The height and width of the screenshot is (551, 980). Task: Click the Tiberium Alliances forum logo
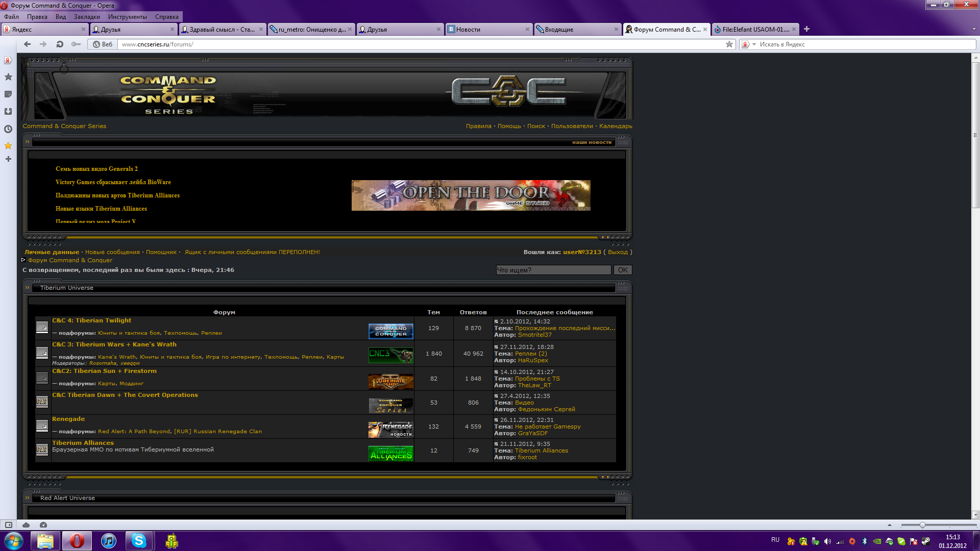[x=390, y=453]
